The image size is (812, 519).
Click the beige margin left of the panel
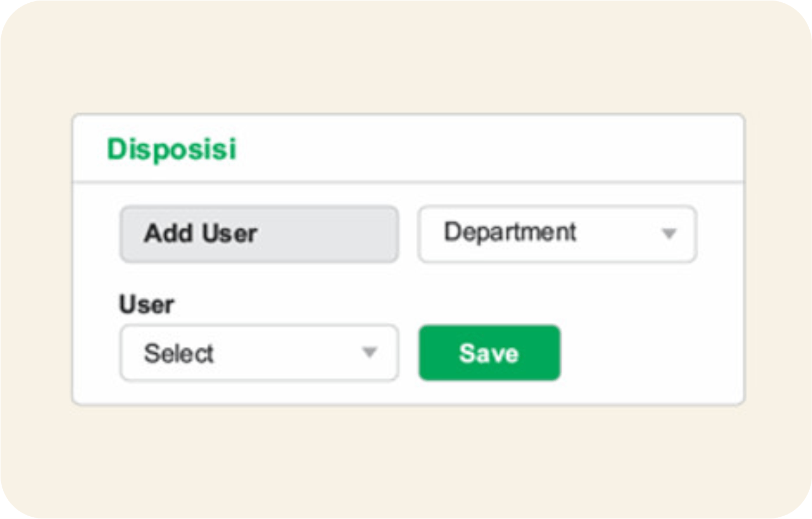[x=36, y=260]
